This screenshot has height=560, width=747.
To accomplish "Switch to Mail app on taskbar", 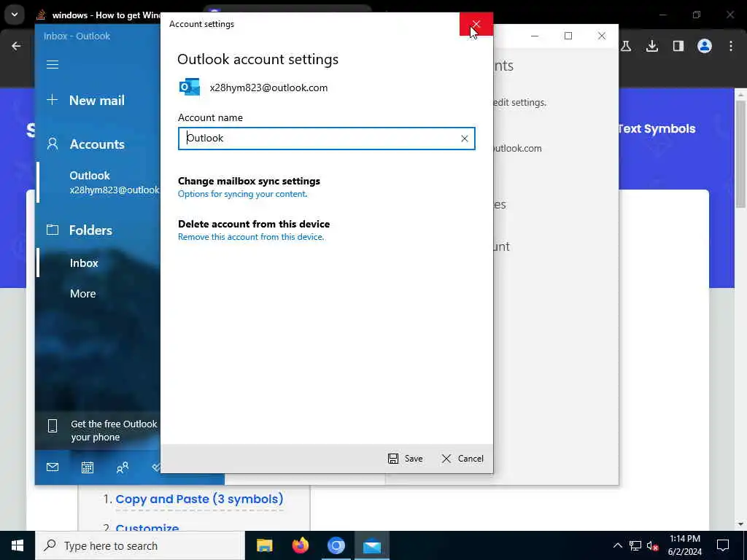I will [371, 545].
